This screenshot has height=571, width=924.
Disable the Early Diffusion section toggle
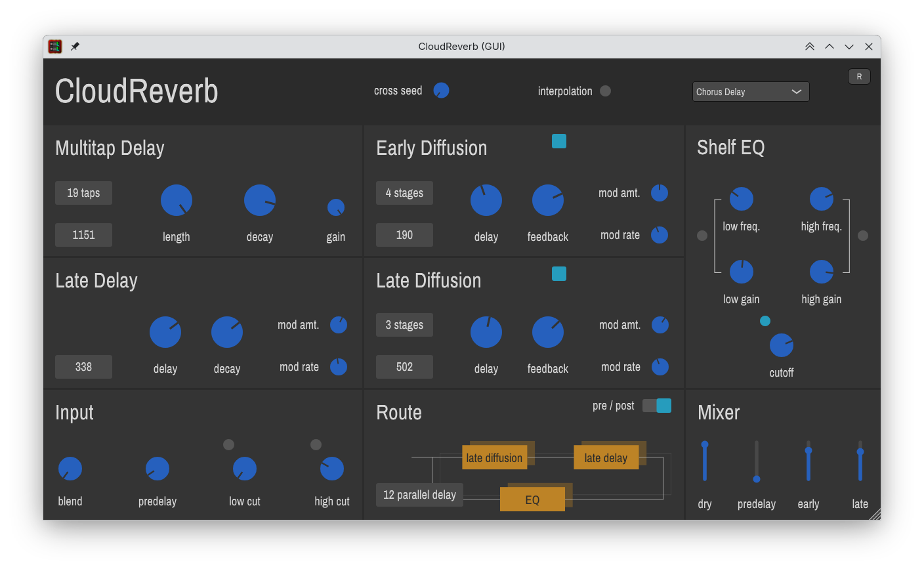559,141
